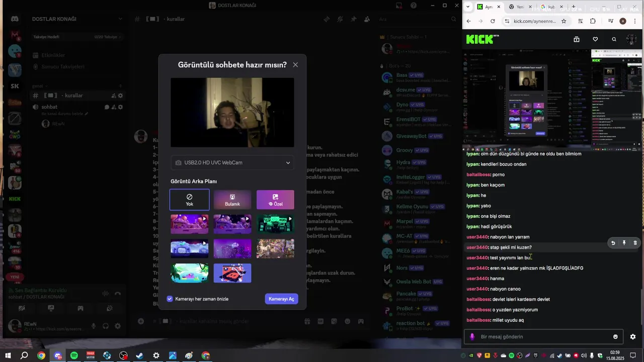
Task: Click the Discord search box Ara
Action: pyautogui.click(x=418, y=19)
